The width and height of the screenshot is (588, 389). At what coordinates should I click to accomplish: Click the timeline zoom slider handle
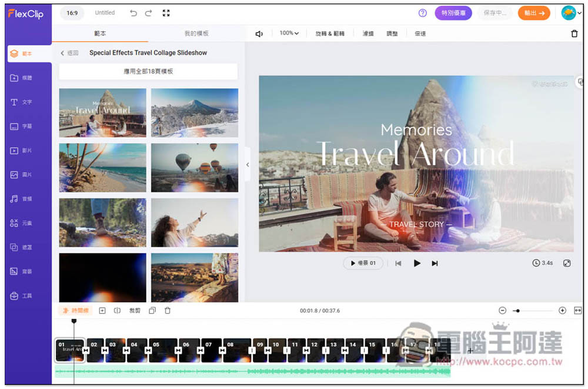pos(517,310)
